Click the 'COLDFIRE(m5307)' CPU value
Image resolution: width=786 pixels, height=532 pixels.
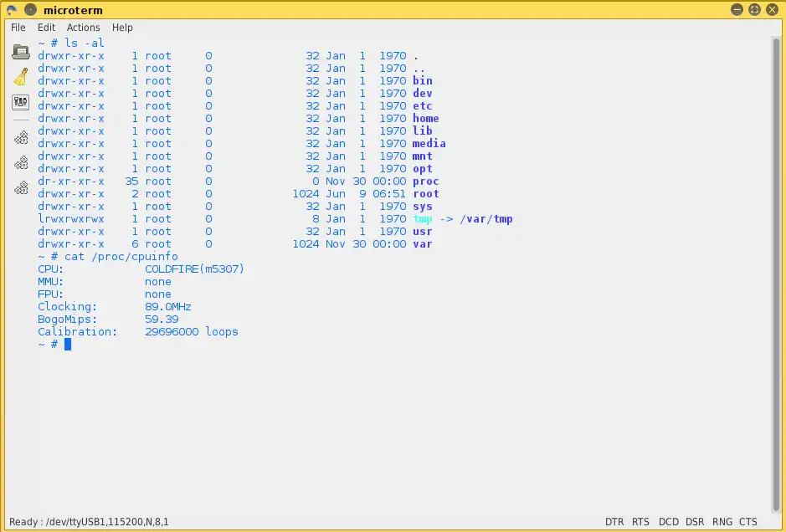(194, 269)
